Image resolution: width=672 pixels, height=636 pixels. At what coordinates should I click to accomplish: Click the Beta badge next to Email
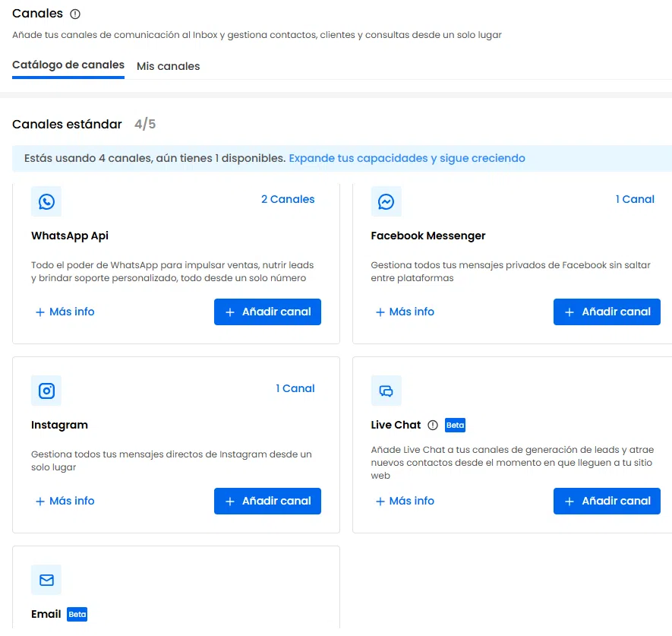tap(77, 614)
